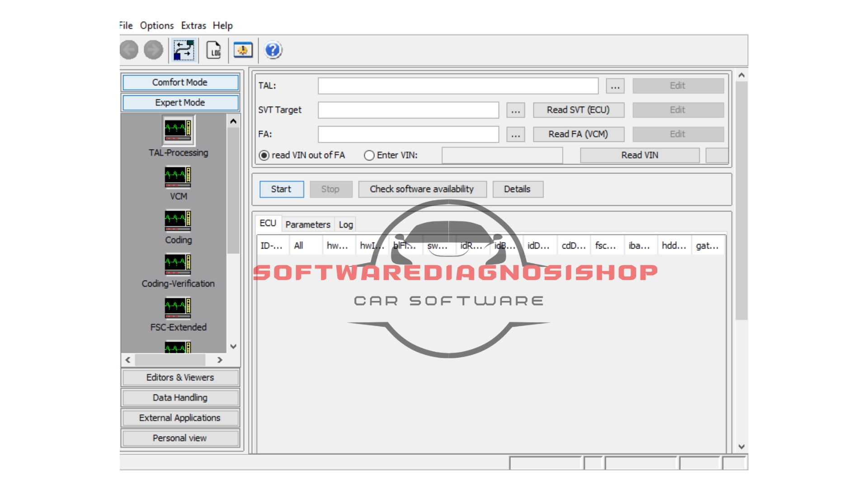
Task: Open the Extras menu
Action: [193, 25]
